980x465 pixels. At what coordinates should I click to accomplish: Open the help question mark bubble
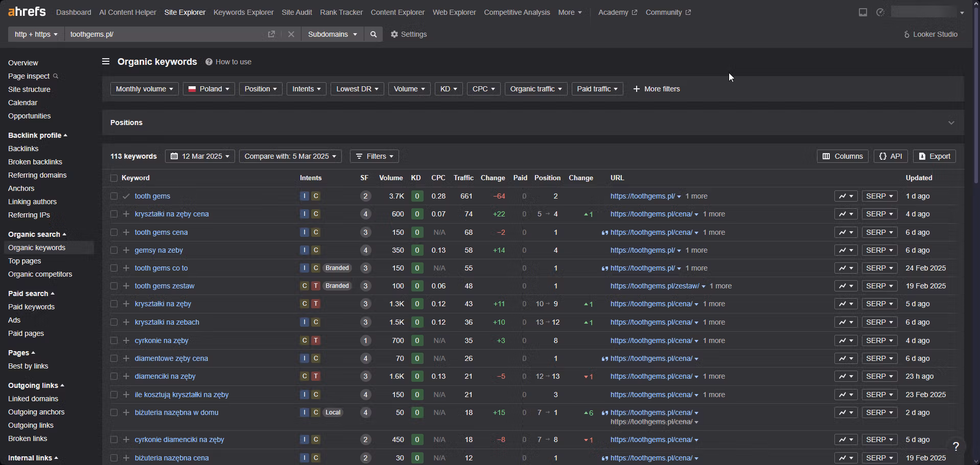click(x=955, y=446)
